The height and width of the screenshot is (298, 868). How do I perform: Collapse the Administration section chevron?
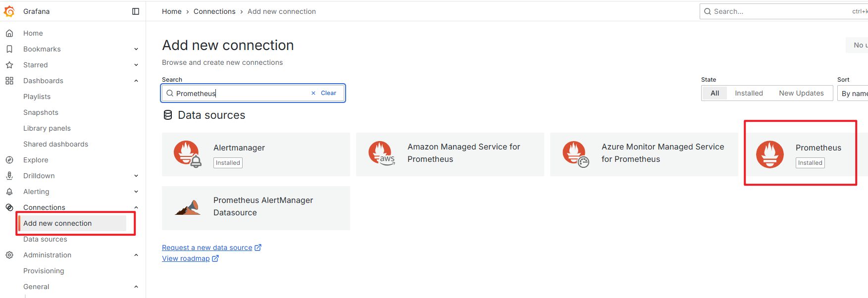tap(136, 255)
